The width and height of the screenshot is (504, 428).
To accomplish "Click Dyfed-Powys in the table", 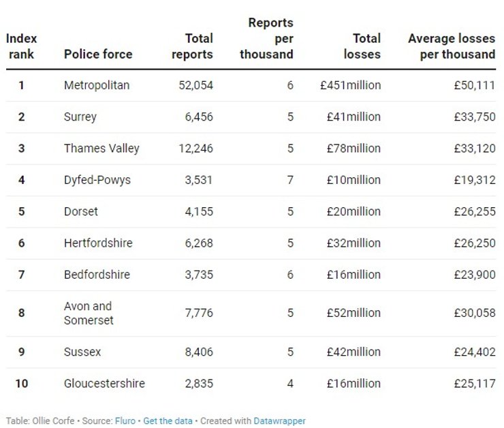I will (97, 180).
